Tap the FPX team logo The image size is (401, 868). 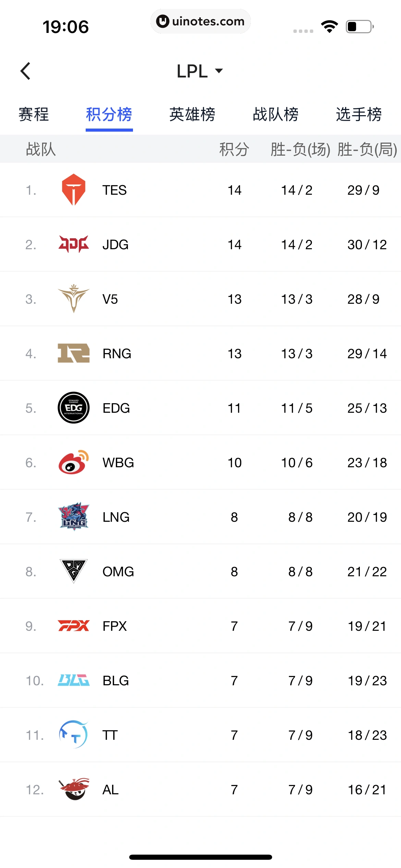(73, 626)
